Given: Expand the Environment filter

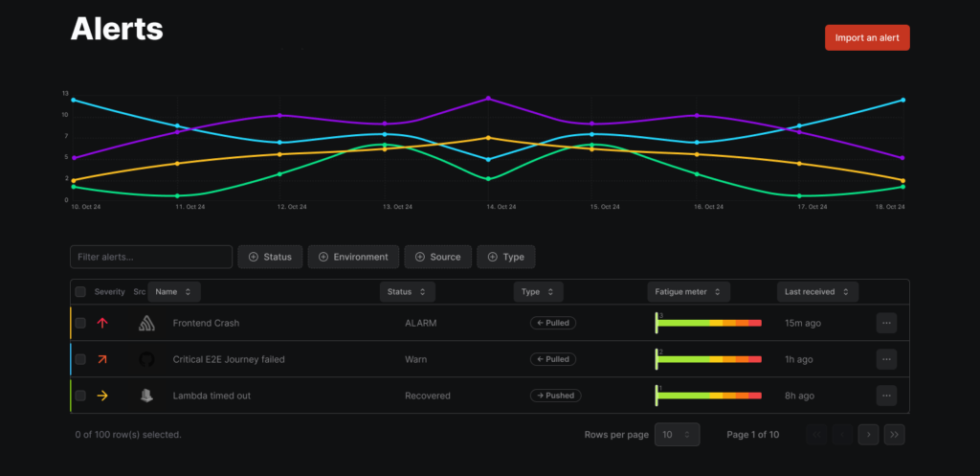Looking at the screenshot, I should pos(353,257).
